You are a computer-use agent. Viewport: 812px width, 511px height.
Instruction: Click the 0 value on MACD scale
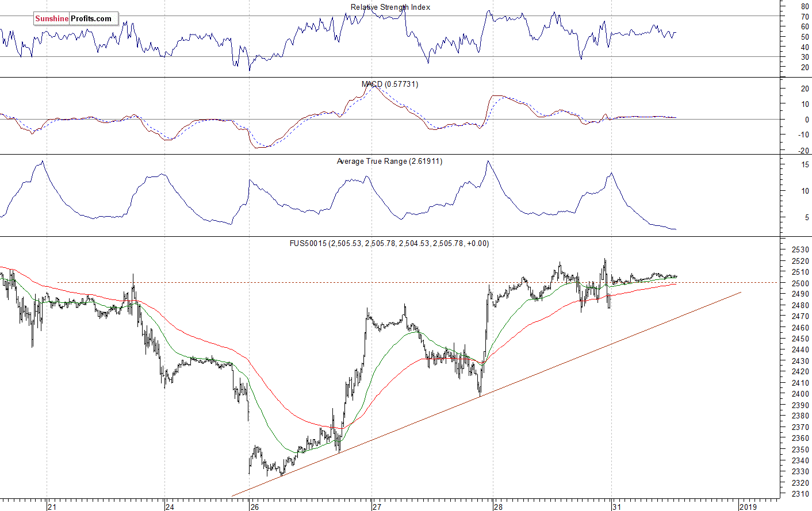click(807, 120)
